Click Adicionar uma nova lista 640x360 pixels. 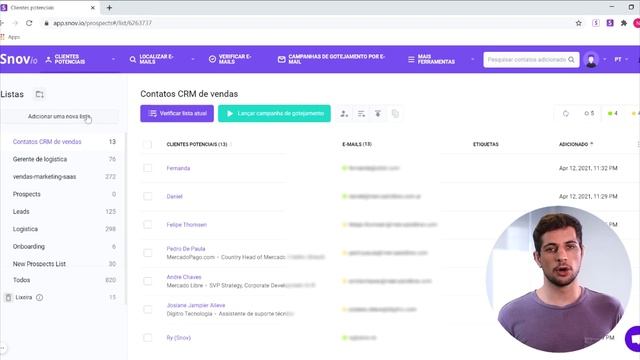tap(60, 116)
